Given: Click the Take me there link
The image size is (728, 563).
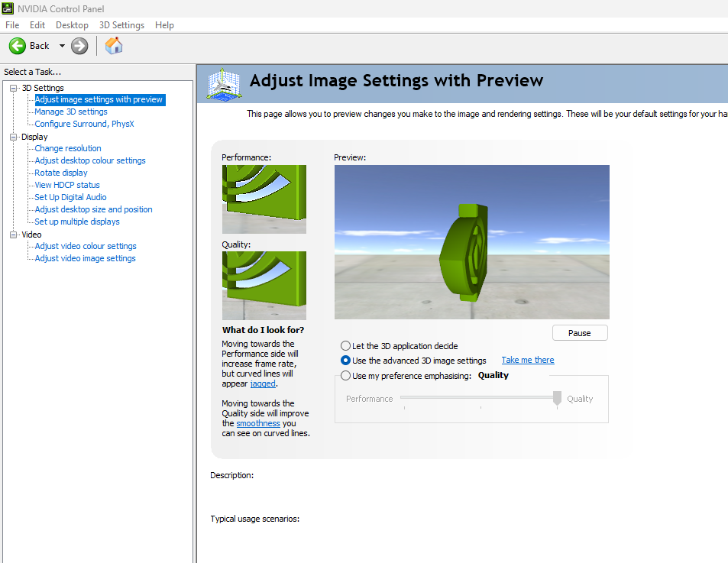Looking at the screenshot, I should coord(528,360).
